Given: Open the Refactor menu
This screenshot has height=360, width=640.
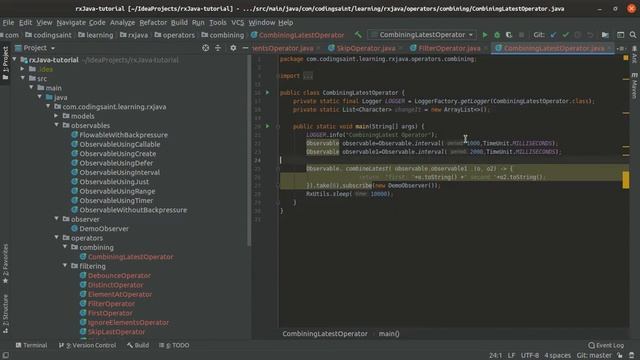Looking at the screenshot, I should tap(153, 22).
